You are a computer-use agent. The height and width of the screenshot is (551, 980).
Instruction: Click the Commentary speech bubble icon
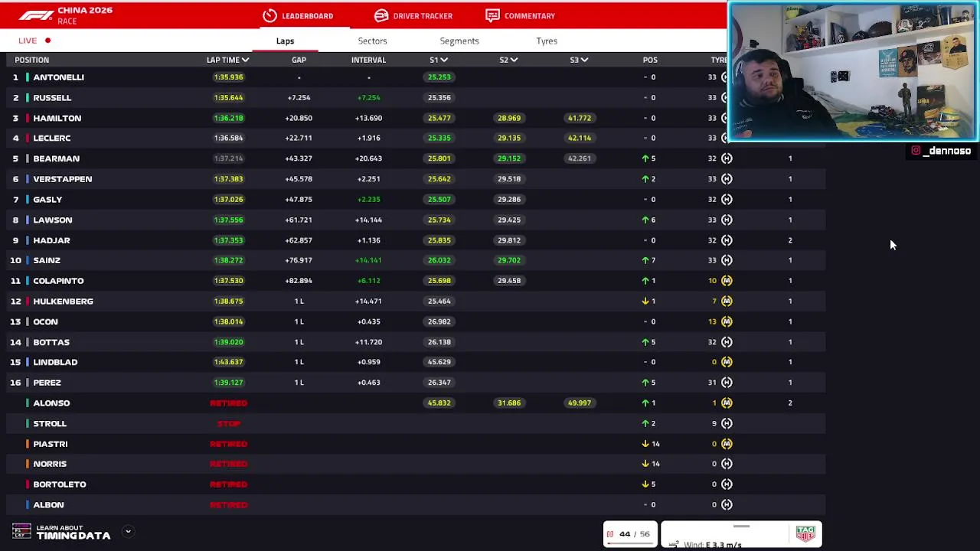(492, 15)
